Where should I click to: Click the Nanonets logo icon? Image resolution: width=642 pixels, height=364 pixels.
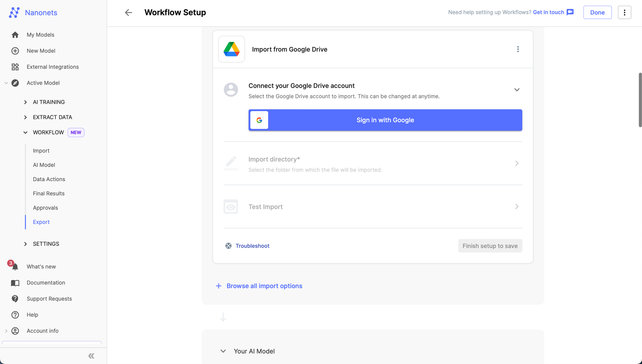[x=14, y=12]
